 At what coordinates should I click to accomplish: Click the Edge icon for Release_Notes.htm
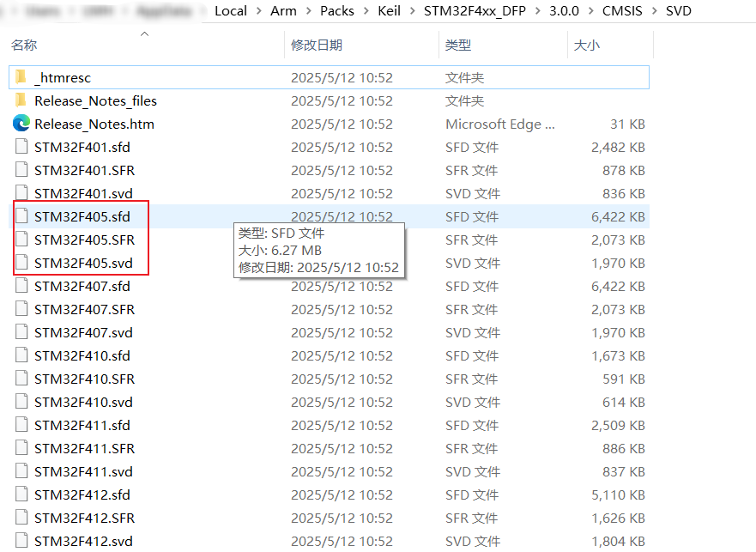pos(21,124)
